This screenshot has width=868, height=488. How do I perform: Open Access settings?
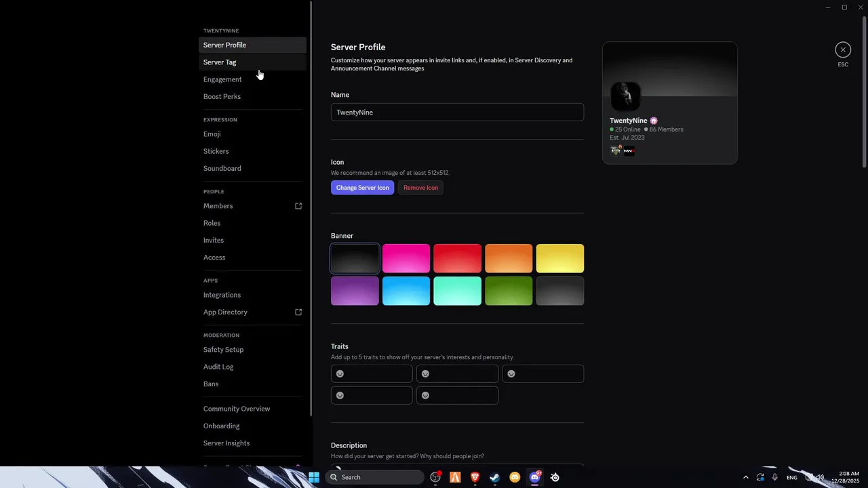[253, 258]
